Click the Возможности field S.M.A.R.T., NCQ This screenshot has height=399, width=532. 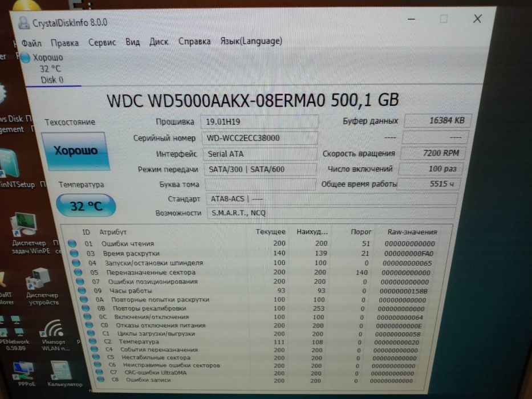pos(331,213)
